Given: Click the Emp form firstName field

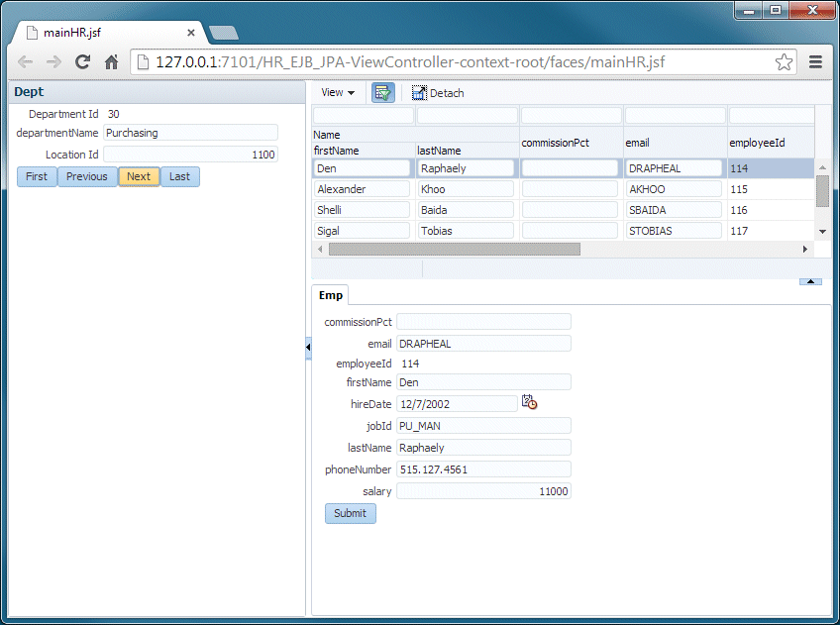Looking at the screenshot, I should [x=483, y=382].
